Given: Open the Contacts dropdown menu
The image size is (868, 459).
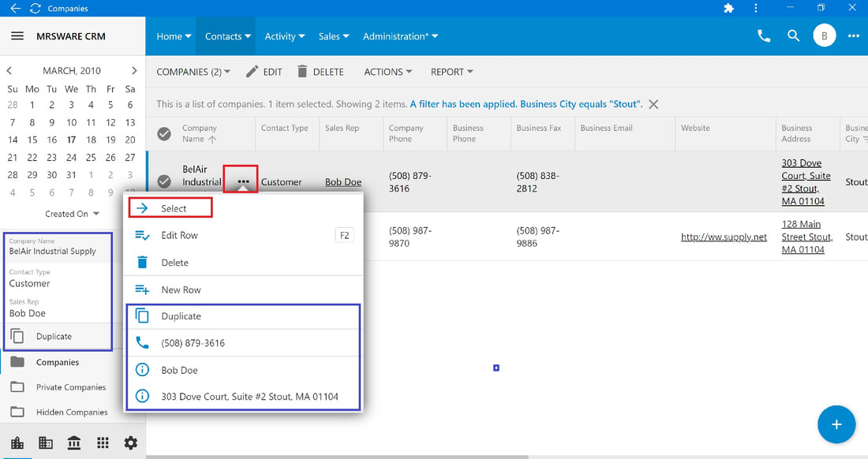Looking at the screenshot, I should [227, 36].
